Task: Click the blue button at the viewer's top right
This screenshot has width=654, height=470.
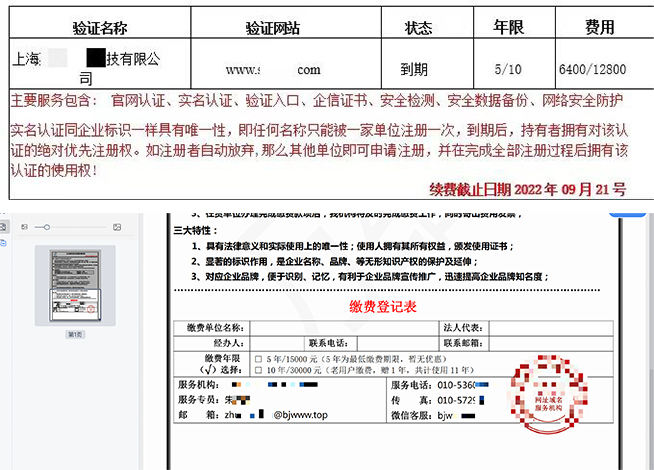Action: 627,214
